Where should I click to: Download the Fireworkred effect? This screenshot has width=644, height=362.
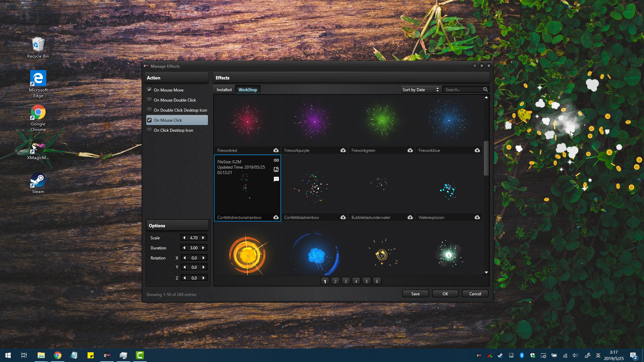(x=276, y=150)
